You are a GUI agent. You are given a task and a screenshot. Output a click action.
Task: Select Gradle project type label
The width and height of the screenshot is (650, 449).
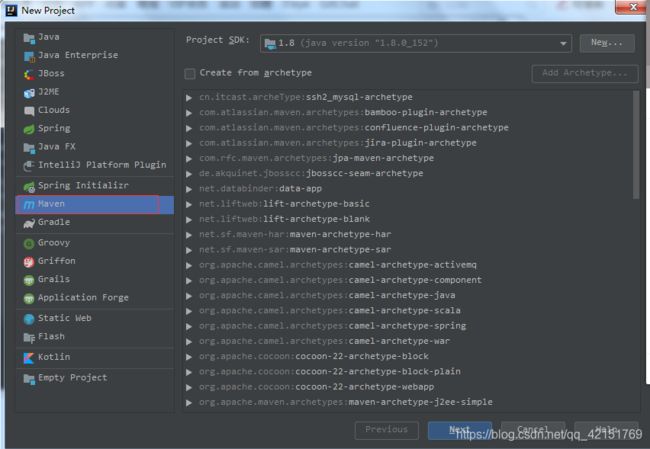pyautogui.click(x=54, y=222)
